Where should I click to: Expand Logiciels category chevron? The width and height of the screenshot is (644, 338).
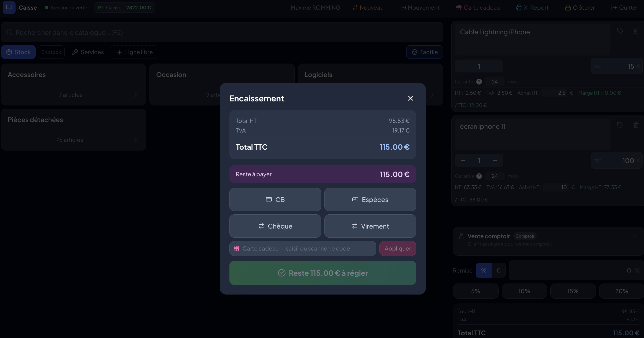point(432,95)
